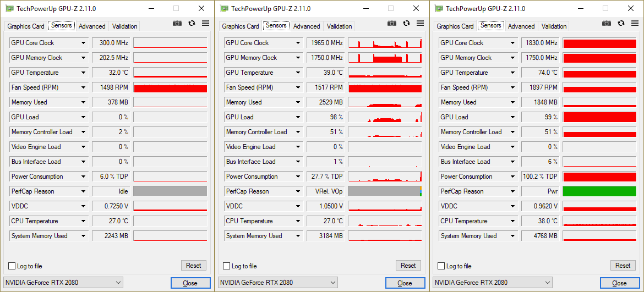Viewport: 644px width, 292px height.
Task: Open the hamburger menu in the middle window
Action: 420,23
